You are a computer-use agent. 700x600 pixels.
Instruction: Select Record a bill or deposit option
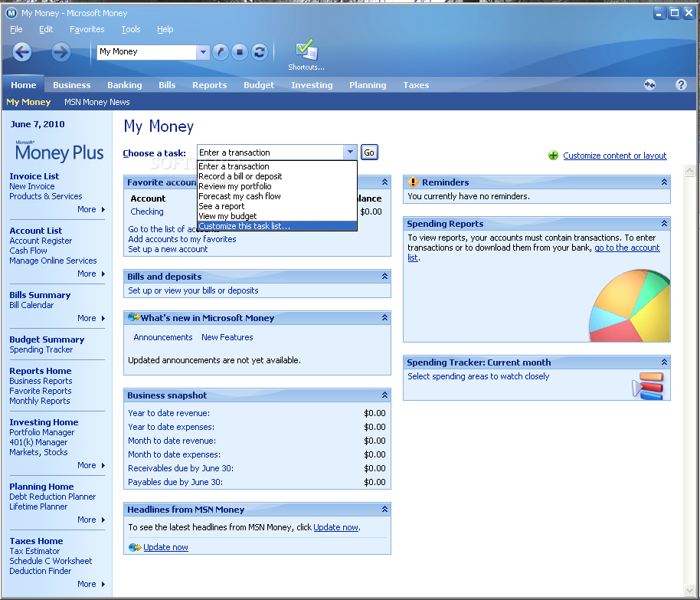point(276,176)
